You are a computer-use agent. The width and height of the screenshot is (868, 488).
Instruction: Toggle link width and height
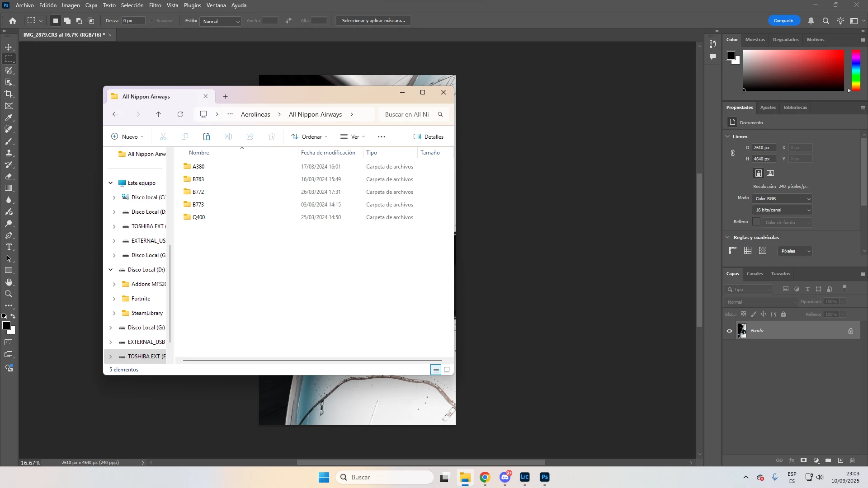(733, 153)
